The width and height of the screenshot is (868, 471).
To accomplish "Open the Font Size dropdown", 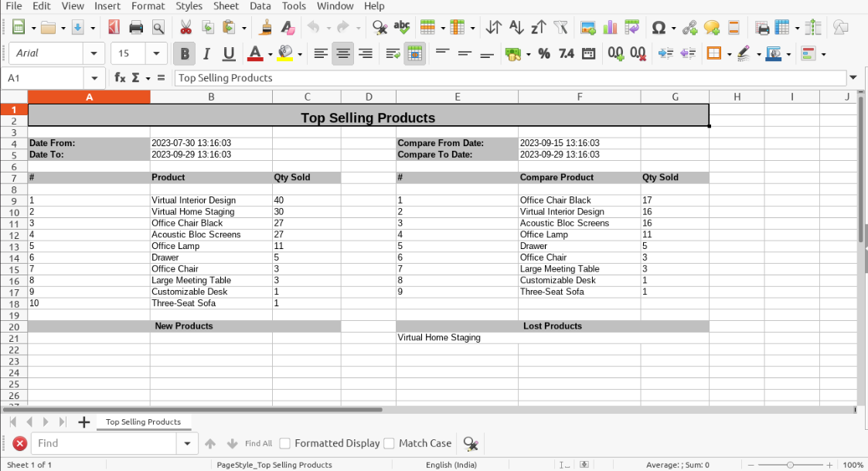I will pyautogui.click(x=156, y=53).
